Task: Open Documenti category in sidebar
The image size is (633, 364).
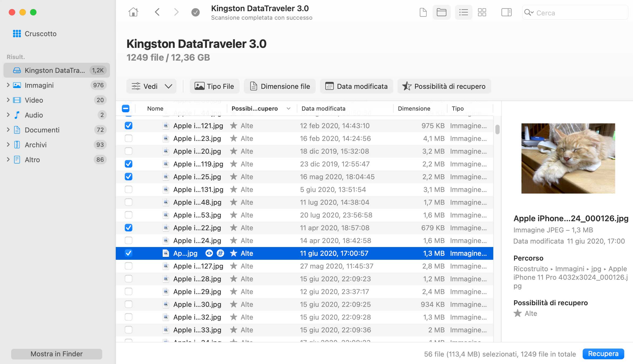Action: tap(57, 130)
